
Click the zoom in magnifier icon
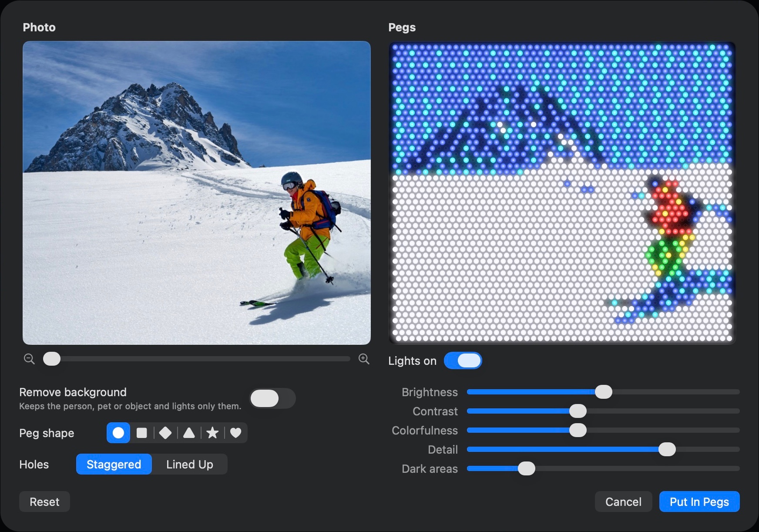(x=364, y=359)
